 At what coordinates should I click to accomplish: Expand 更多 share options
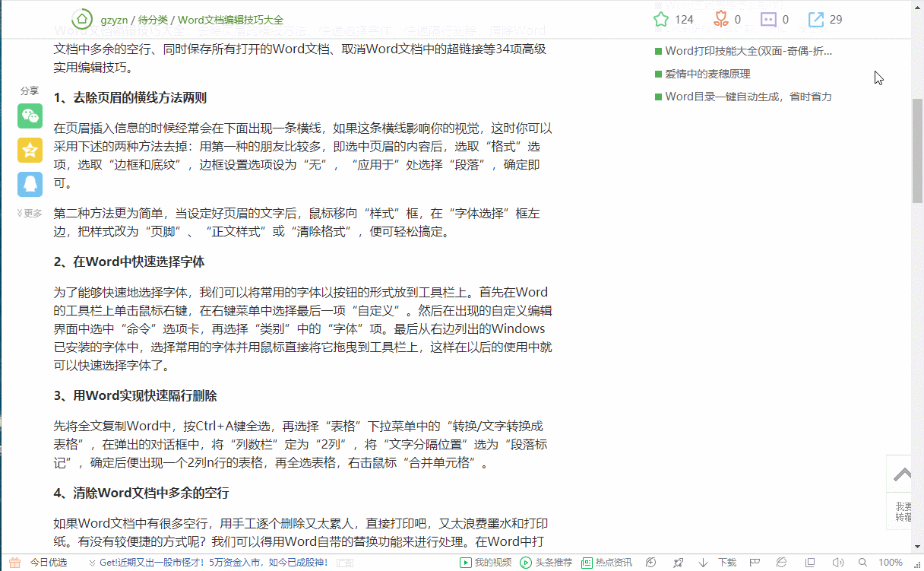click(x=30, y=214)
